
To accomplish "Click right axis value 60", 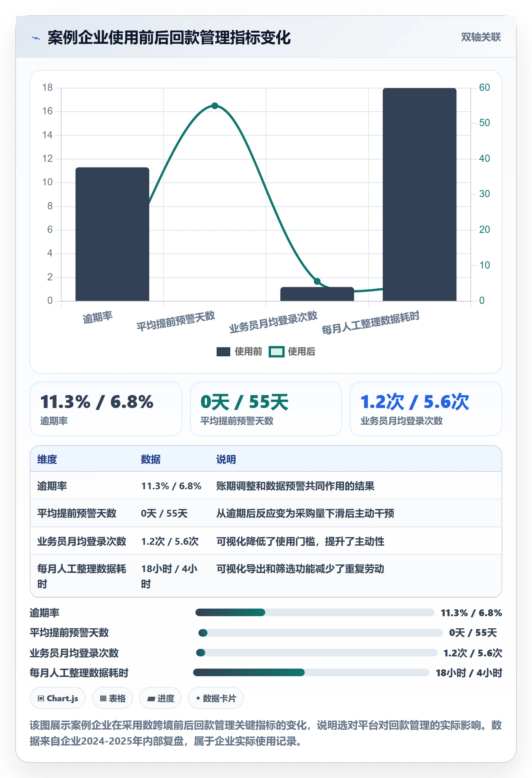I will (x=484, y=87).
